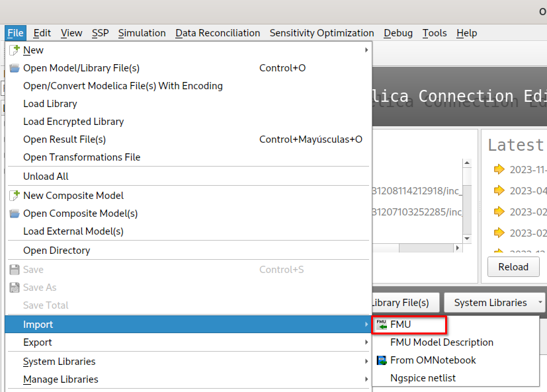Image resolution: width=547 pixels, height=392 pixels.
Task: Click the New Composite Model icon
Action: pyautogui.click(x=15, y=195)
